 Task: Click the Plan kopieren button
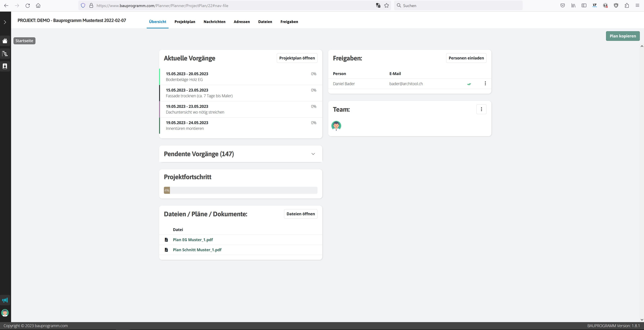(x=622, y=36)
